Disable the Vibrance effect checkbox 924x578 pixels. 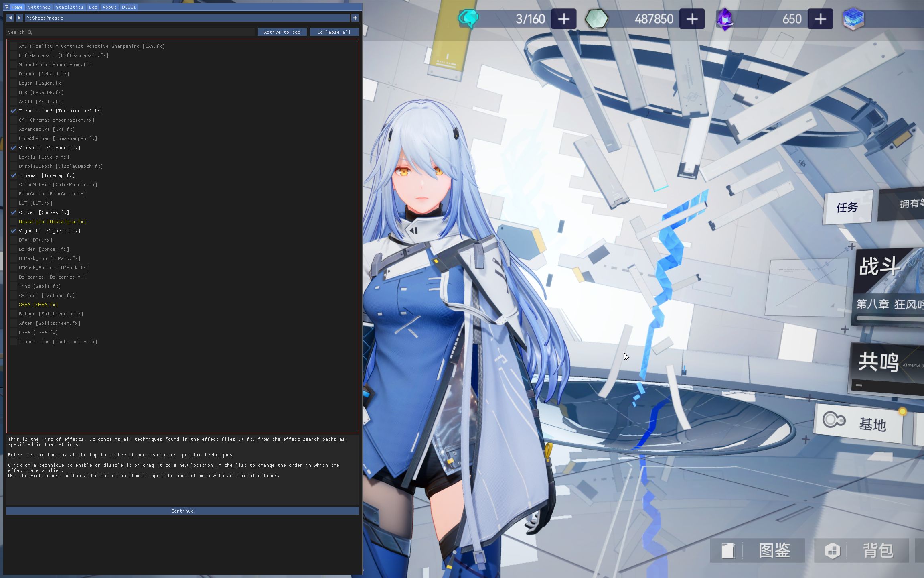click(14, 148)
